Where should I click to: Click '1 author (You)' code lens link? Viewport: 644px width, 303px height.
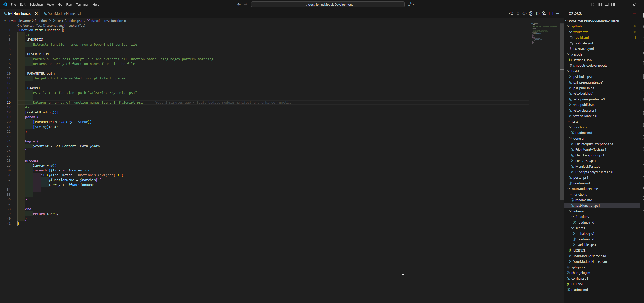coord(76,26)
